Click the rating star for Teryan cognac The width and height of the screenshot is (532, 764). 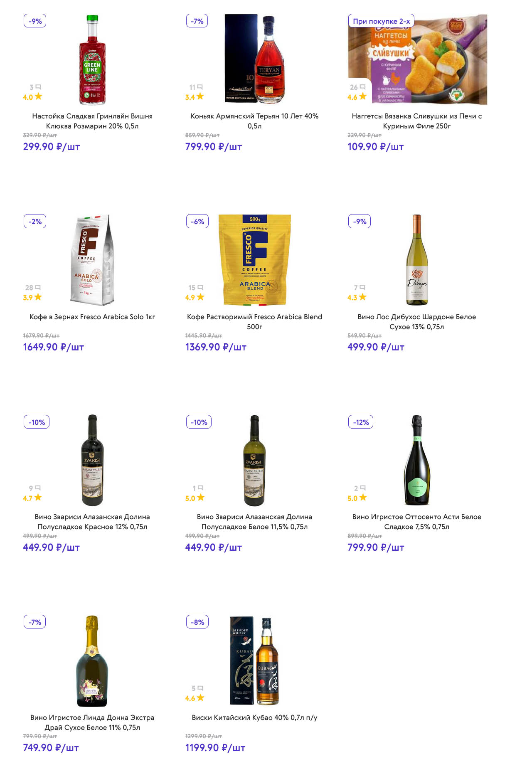(x=200, y=96)
